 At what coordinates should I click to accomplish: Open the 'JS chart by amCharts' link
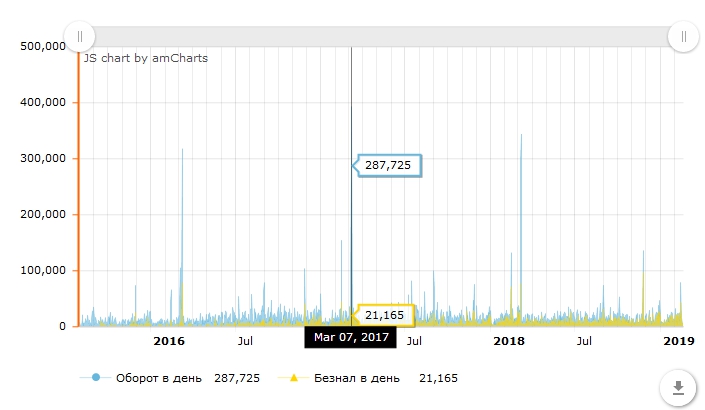(x=146, y=58)
